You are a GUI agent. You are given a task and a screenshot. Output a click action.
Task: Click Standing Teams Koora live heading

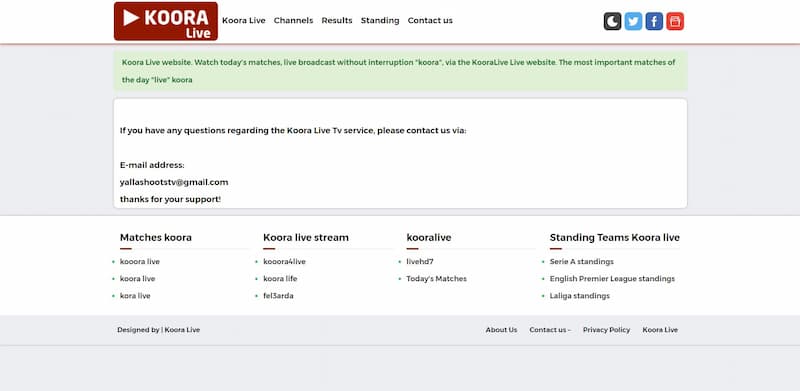(614, 237)
